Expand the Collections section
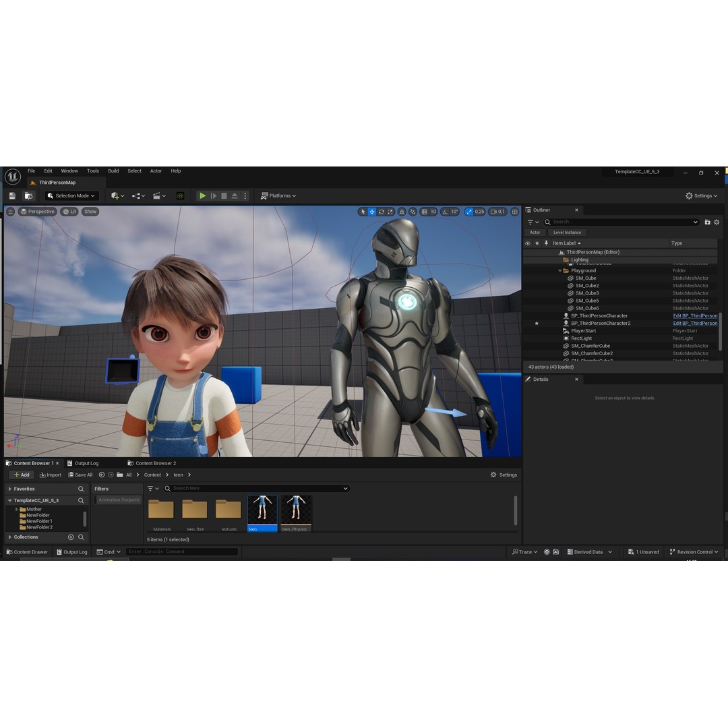Viewport: 728px width, 728px height. (x=10, y=537)
